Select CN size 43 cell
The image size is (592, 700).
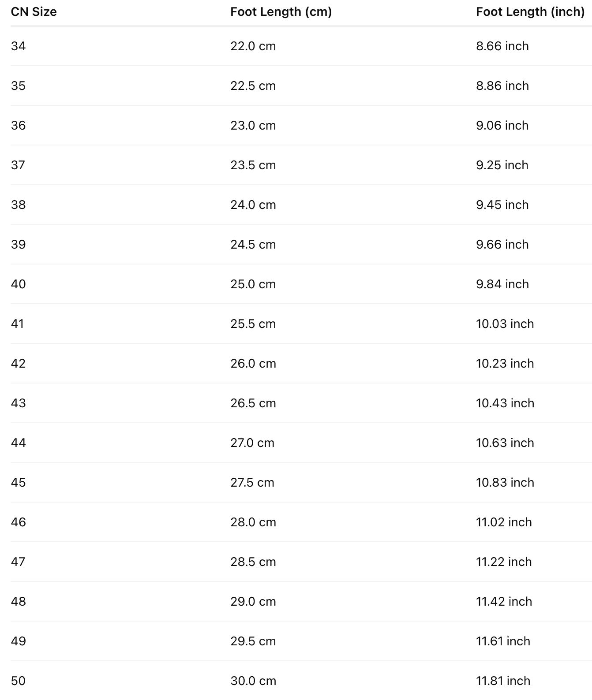[x=19, y=403]
